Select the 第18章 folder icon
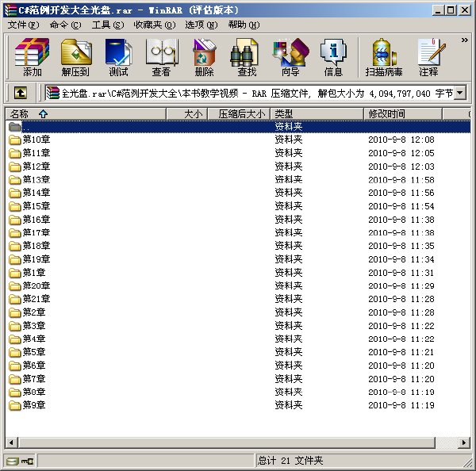This screenshot has width=476, height=471. (x=14, y=246)
